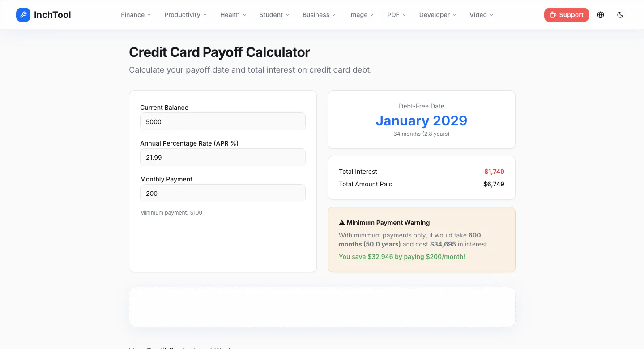The height and width of the screenshot is (349, 644).
Task: Open the Developer menu
Action: click(438, 15)
